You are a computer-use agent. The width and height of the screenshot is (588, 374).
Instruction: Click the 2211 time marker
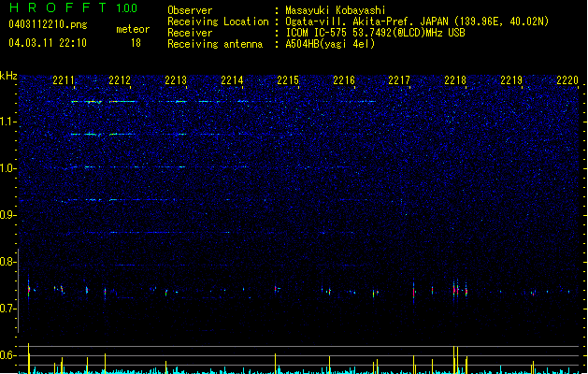coord(64,80)
